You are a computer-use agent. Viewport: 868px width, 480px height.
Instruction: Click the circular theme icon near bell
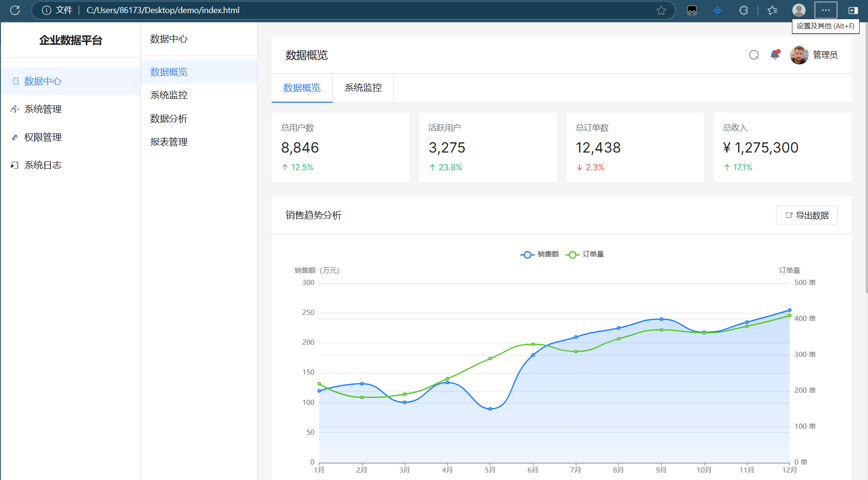tap(754, 55)
